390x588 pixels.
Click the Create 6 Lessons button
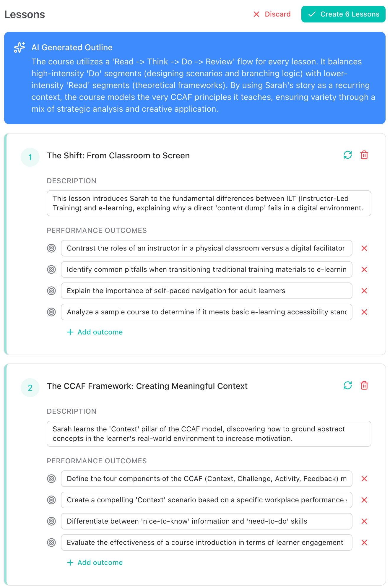343,14
